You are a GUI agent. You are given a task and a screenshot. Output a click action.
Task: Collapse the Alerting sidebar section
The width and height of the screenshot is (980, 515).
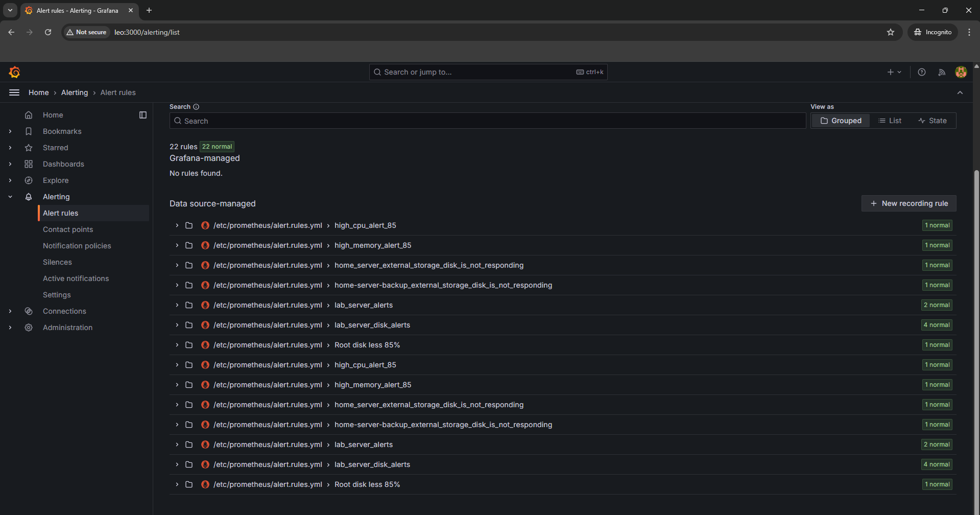point(10,197)
